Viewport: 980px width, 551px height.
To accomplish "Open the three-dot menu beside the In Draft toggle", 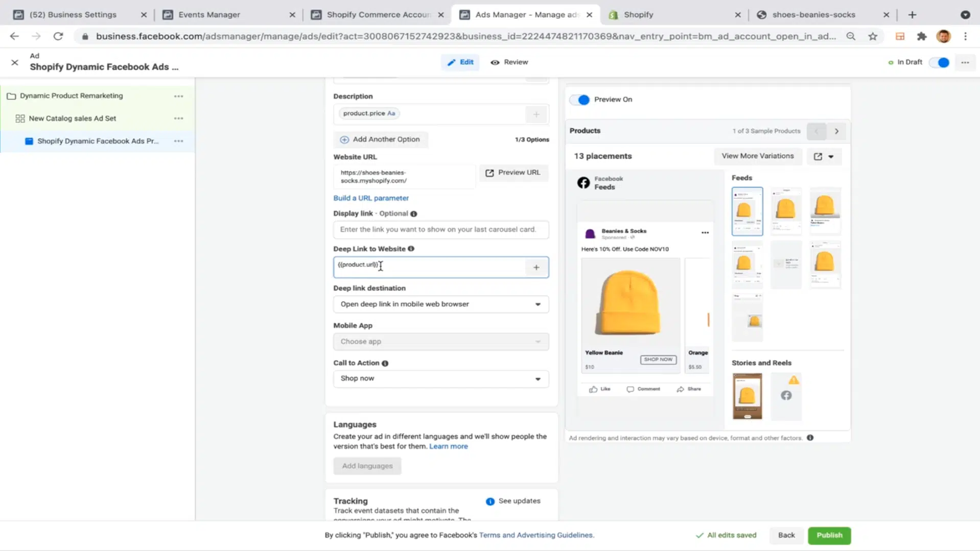I will 965,62.
